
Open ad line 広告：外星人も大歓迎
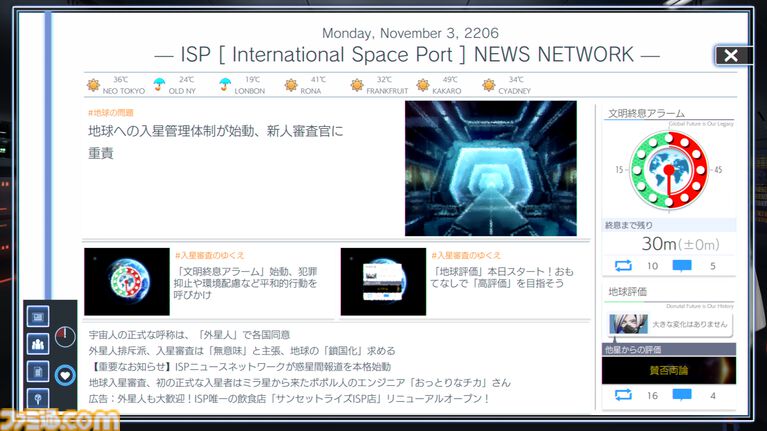pos(289,399)
